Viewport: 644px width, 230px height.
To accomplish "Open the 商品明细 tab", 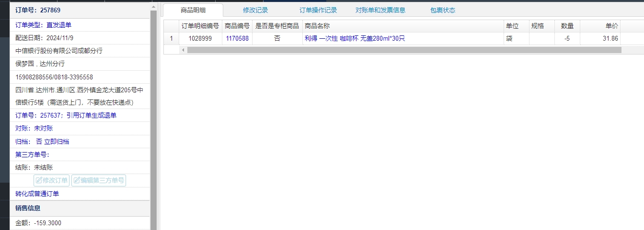I will coord(193,10).
